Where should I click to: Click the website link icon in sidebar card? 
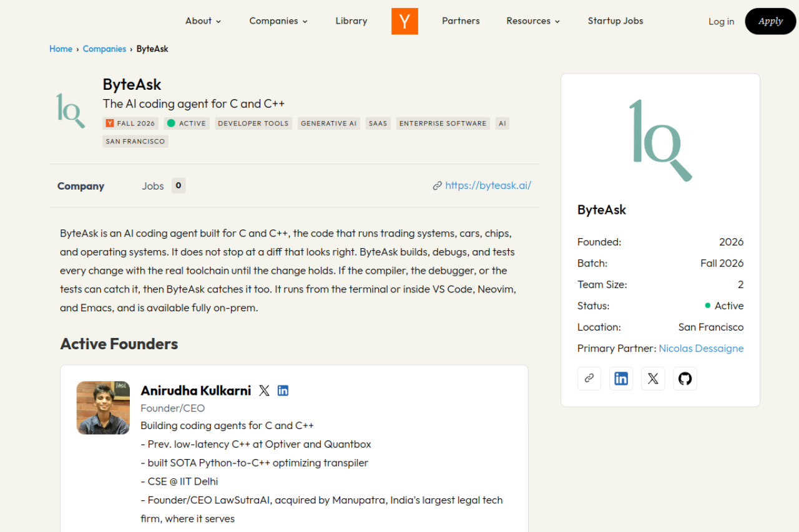point(589,379)
